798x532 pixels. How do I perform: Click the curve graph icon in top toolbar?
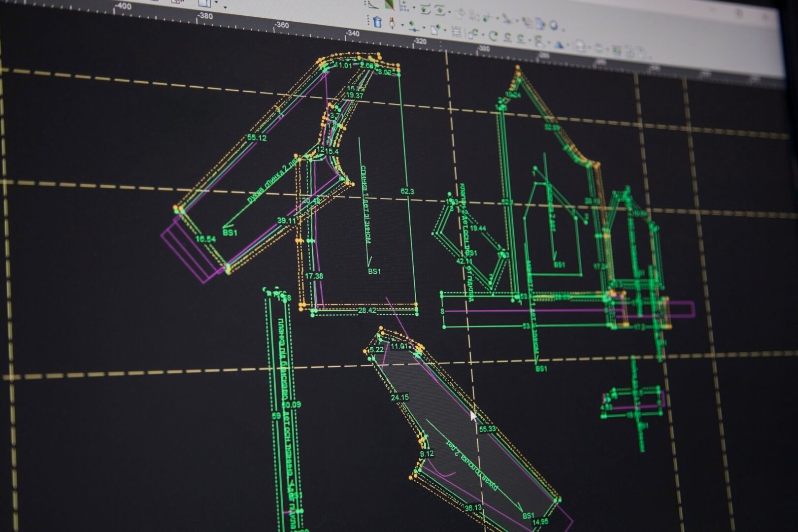(373, 4)
